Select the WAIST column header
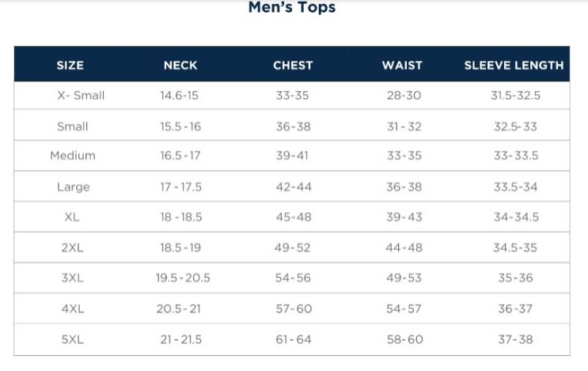Image resolution: width=588 pixels, height=371 pixels. point(402,65)
